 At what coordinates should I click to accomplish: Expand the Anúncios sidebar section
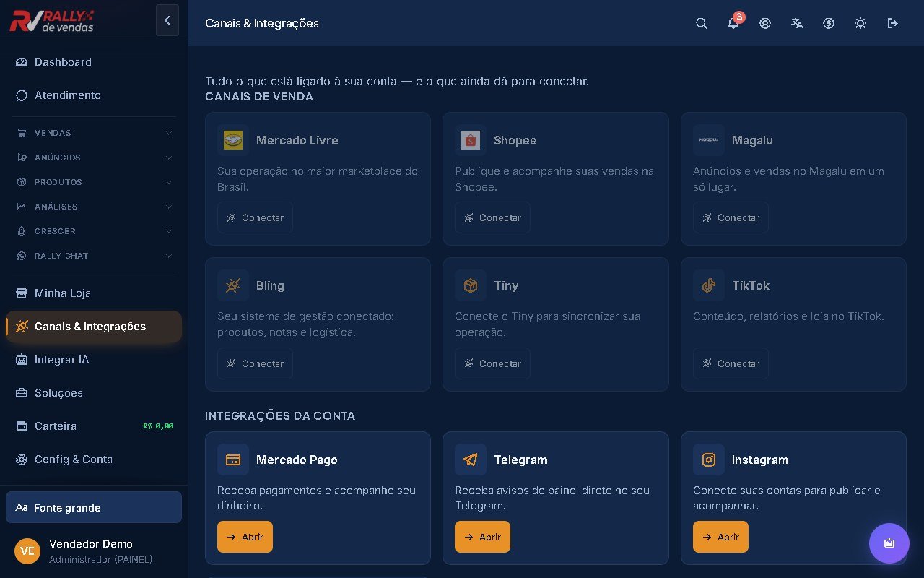click(x=94, y=158)
